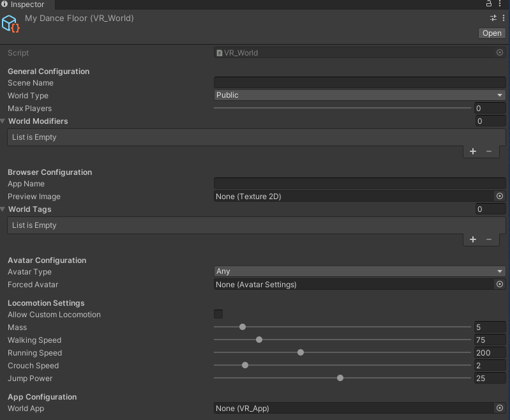Add a new World Modifiers element
Image resolution: width=510 pixels, height=420 pixels.
click(473, 151)
